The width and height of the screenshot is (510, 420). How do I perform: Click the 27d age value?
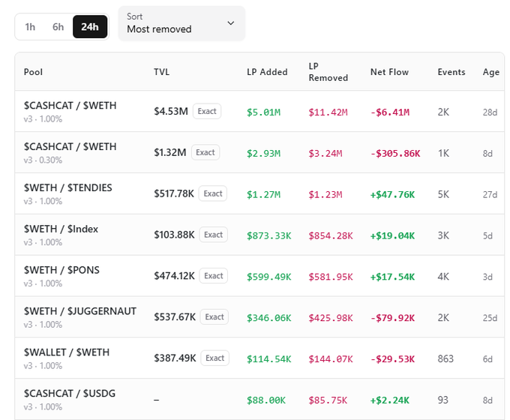(x=490, y=194)
